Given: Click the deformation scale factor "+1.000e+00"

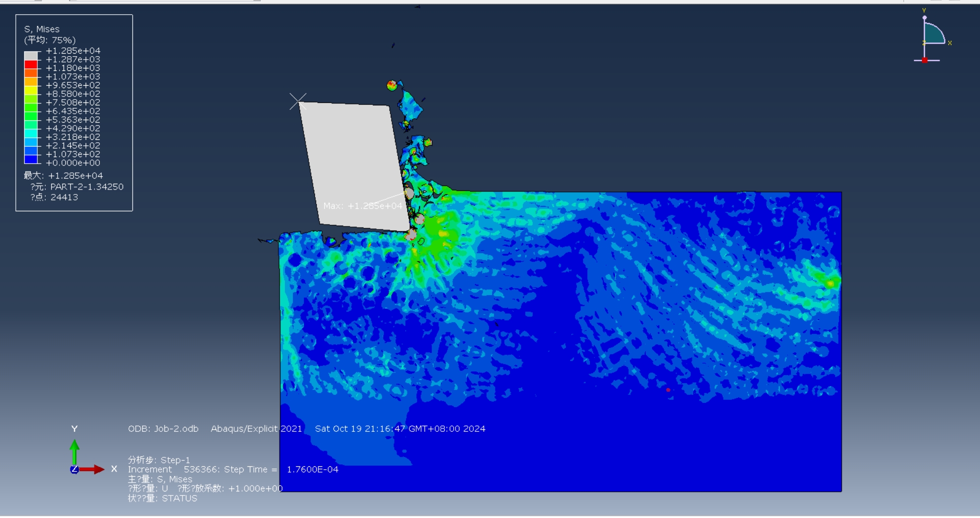Looking at the screenshot, I should point(255,488).
